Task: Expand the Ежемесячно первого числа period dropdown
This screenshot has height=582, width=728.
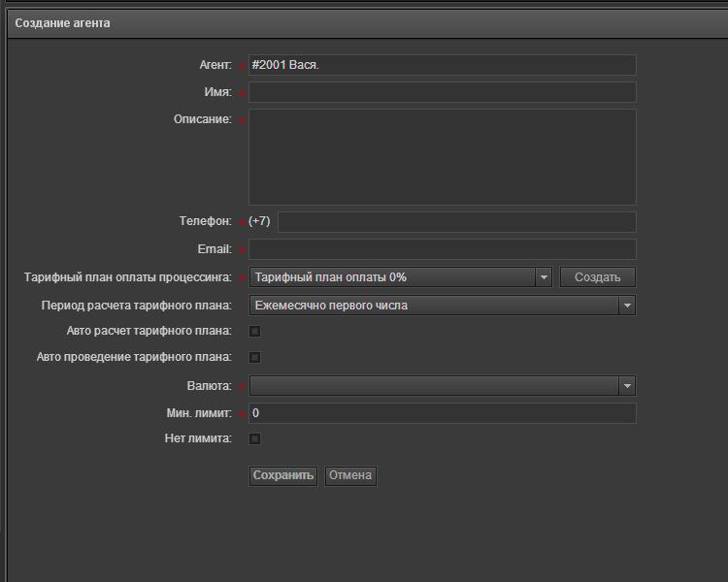Action: click(442, 306)
